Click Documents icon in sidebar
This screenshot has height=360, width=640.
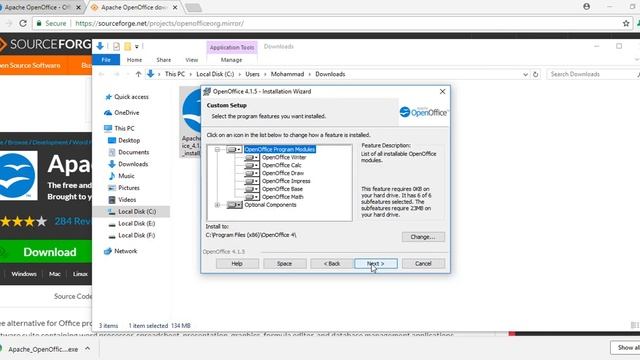coord(112,152)
